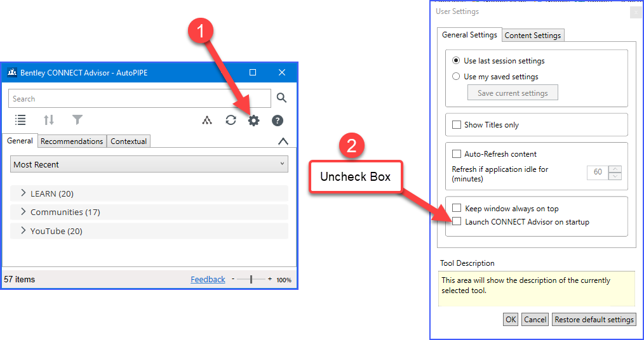
Task: Collapse the panel with the up chevron
Action: [283, 141]
